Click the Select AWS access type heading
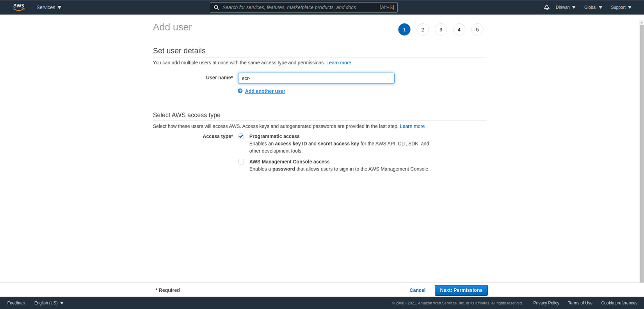Screen dimensions: 644x309 (x=187, y=115)
